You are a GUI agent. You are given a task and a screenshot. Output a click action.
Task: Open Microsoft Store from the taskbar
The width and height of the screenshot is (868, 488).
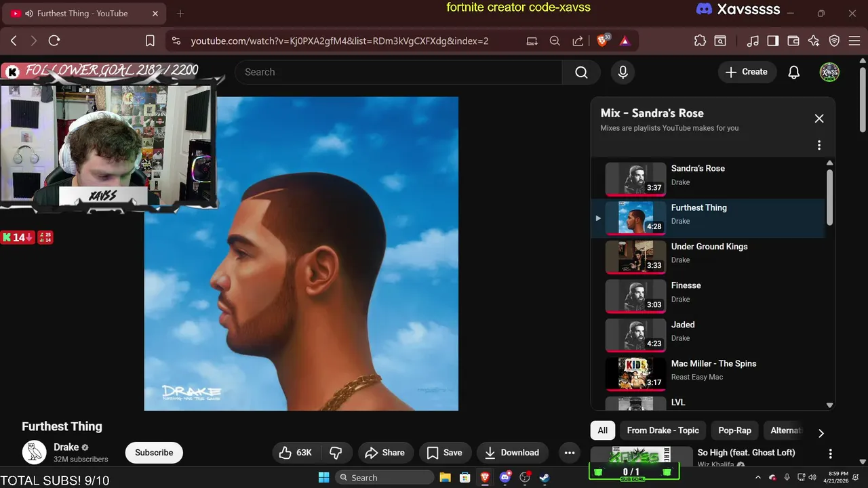465,477
